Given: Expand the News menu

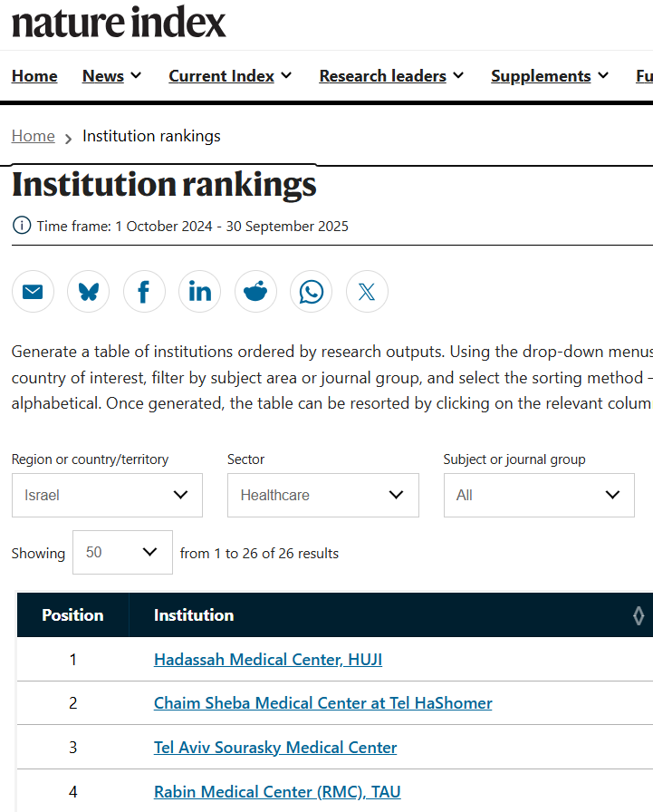Looking at the screenshot, I should (112, 76).
